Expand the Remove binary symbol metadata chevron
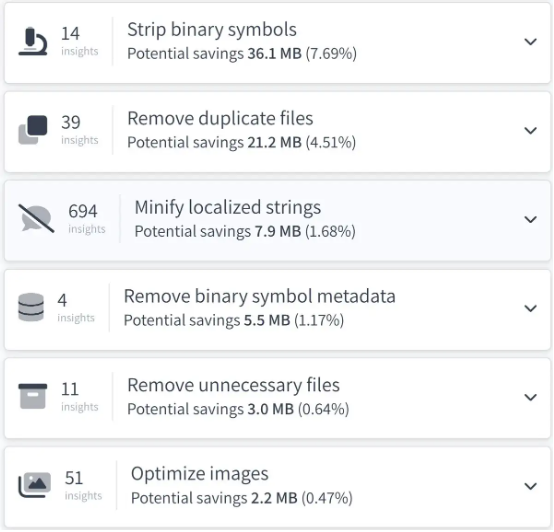This screenshot has height=532, width=554. [x=531, y=308]
